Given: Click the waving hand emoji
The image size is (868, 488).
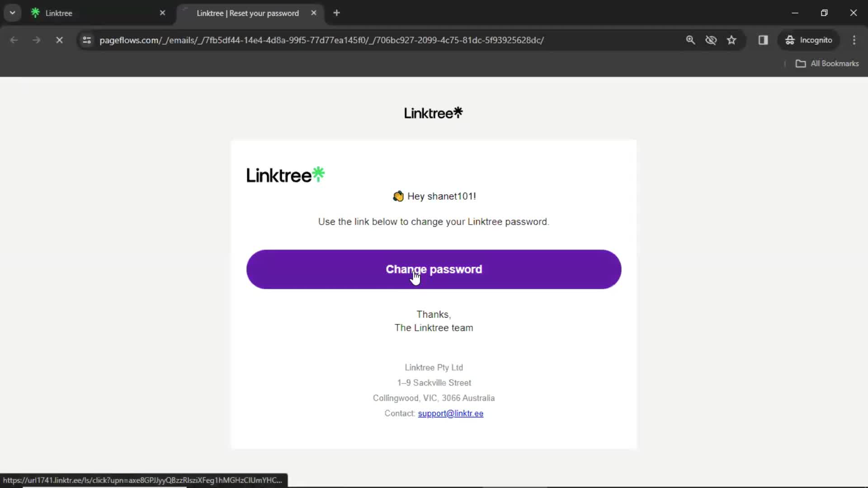Looking at the screenshot, I should (x=398, y=196).
